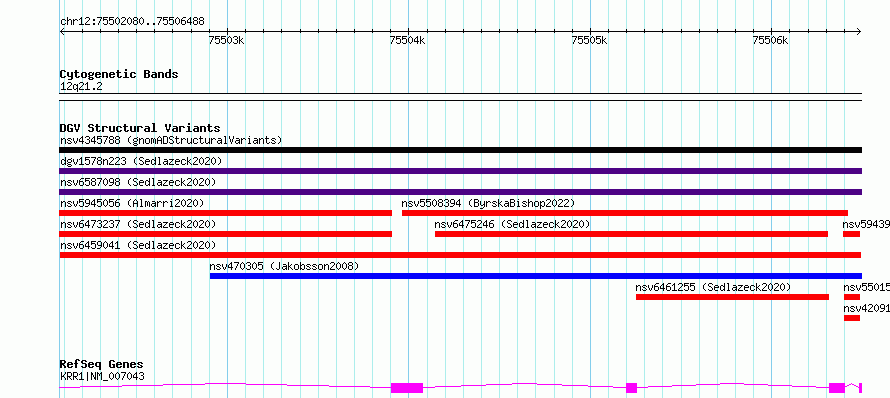
Task: Click the chr12:75502080..75506488 coordinate label
Action: (x=132, y=22)
